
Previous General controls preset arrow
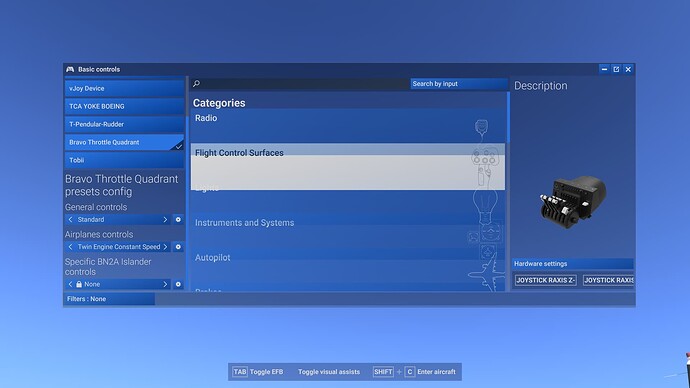click(x=70, y=220)
